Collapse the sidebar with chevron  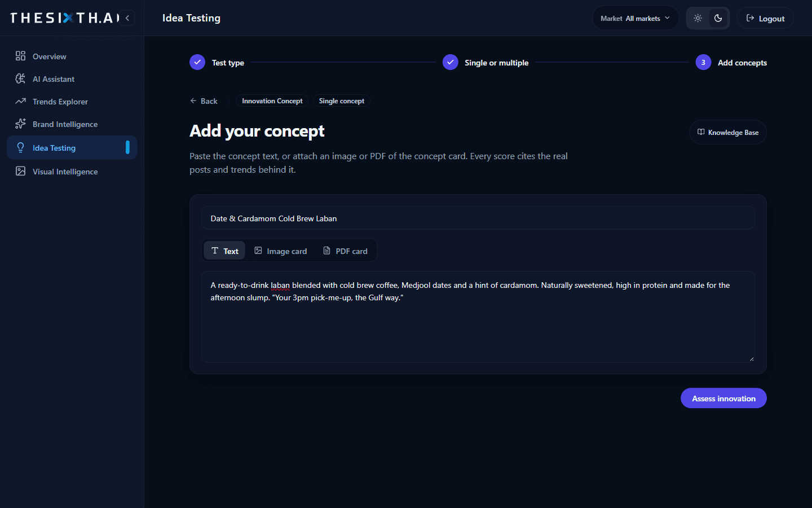coord(127,18)
